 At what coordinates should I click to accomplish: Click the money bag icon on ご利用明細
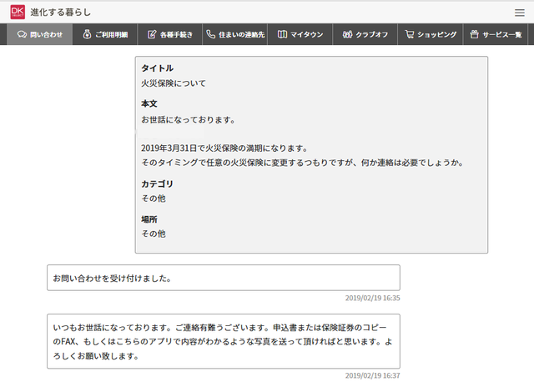click(87, 34)
